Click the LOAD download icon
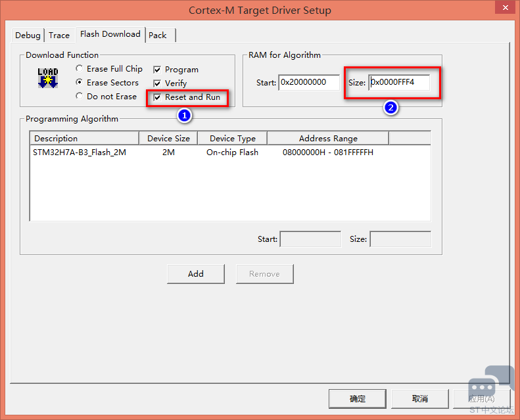The width and height of the screenshot is (520, 420). 48,78
